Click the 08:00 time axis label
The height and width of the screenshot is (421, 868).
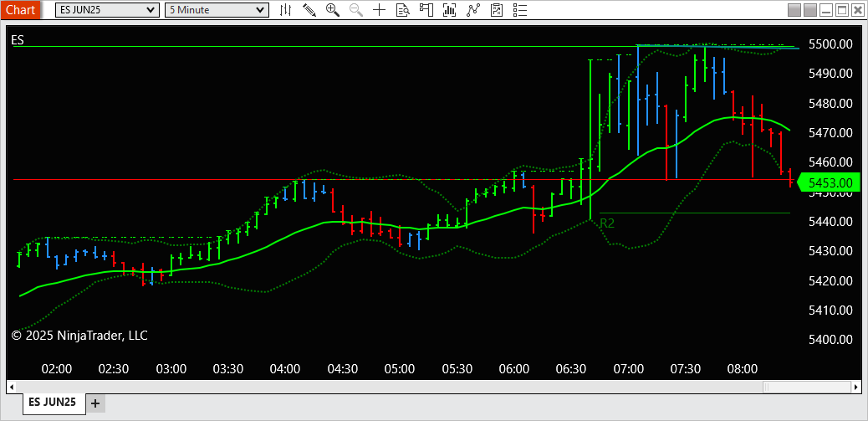(x=743, y=369)
